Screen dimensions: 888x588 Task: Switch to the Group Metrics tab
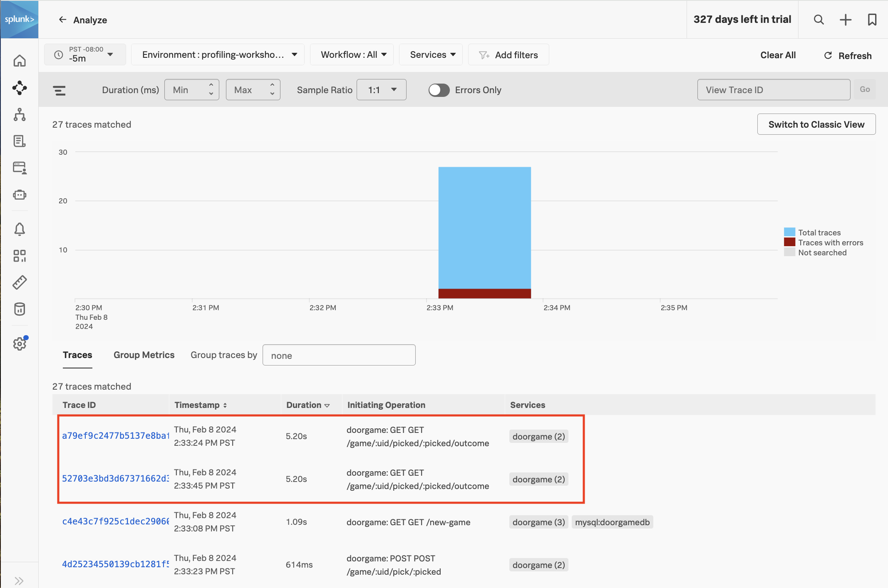pos(144,355)
